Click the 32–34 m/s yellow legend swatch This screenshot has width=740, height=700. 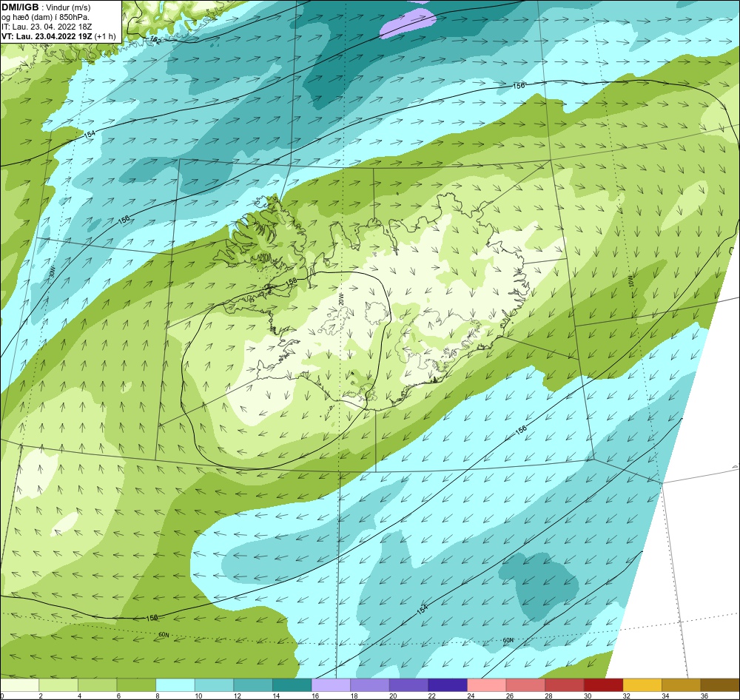click(x=642, y=684)
